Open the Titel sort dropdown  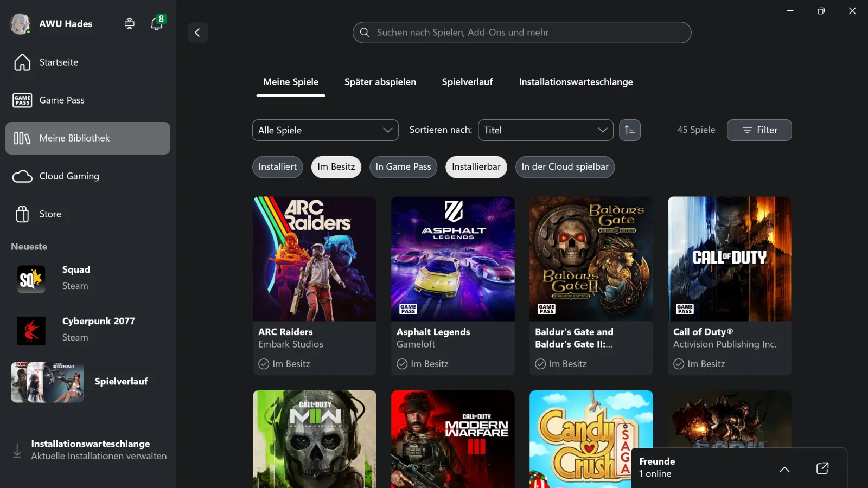[x=546, y=130]
